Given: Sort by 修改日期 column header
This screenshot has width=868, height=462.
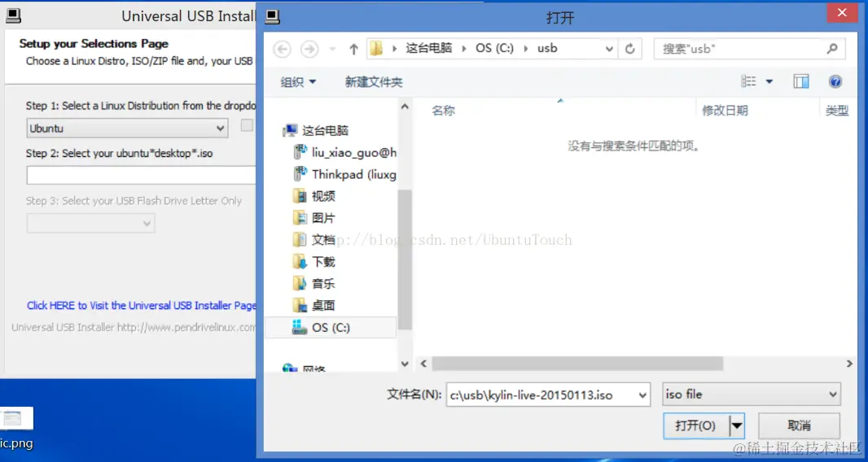Looking at the screenshot, I should click(725, 111).
